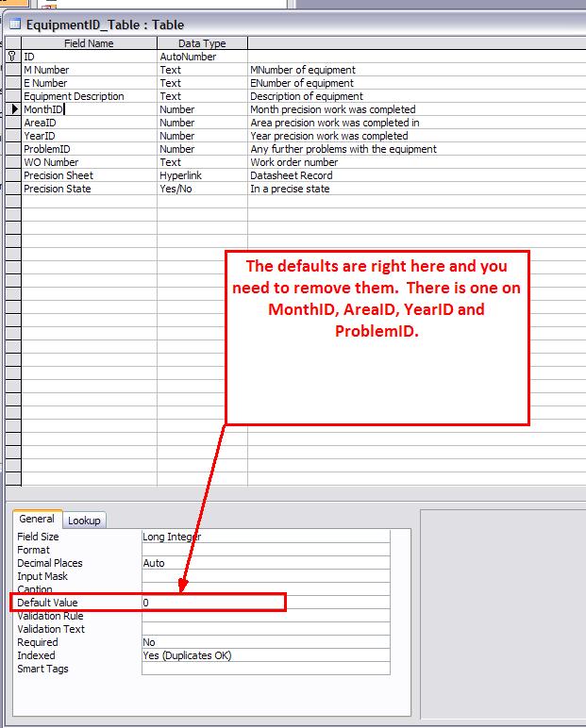Screen dimensions: 586x728
Task: Click the Required property value No
Action: 266,642
